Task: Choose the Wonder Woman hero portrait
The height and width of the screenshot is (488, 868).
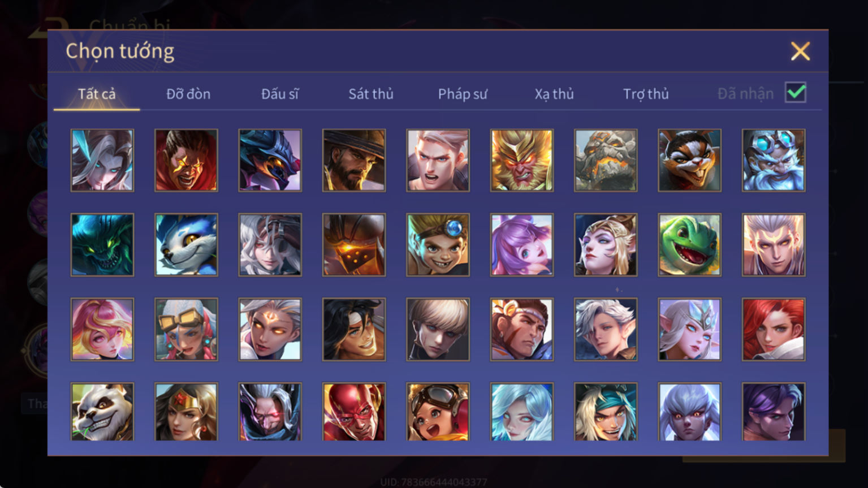Action: tap(186, 412)
